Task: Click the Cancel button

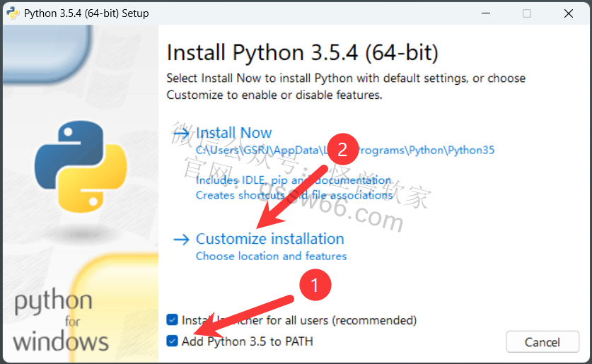Action: pos(542,342)
